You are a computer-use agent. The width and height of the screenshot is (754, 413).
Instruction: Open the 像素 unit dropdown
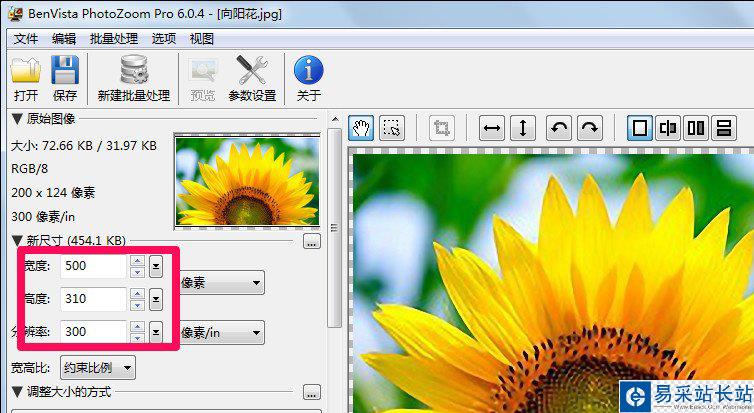coord(222,283)
